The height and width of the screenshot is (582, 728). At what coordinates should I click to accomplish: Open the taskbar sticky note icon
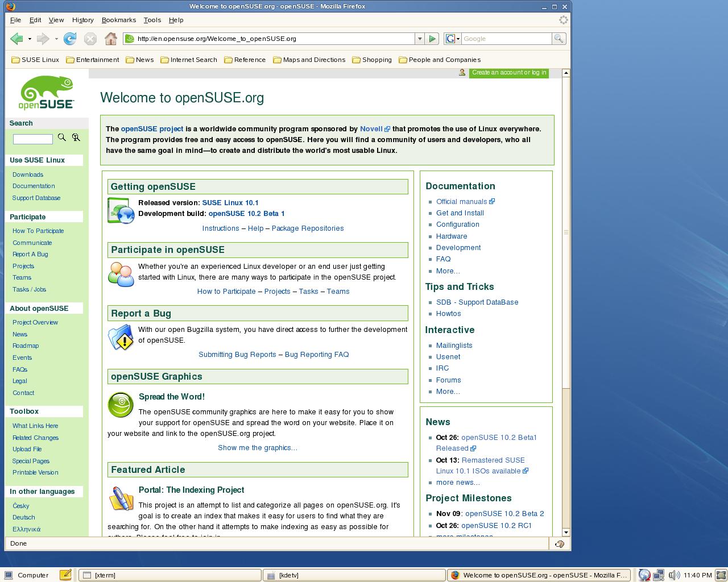click(65, 575)
